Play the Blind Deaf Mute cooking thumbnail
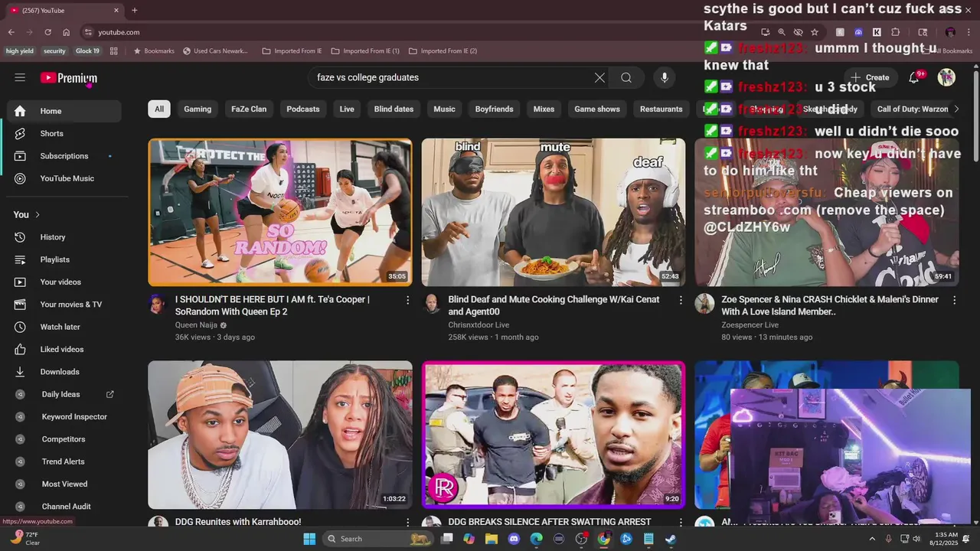 point(554,212)
